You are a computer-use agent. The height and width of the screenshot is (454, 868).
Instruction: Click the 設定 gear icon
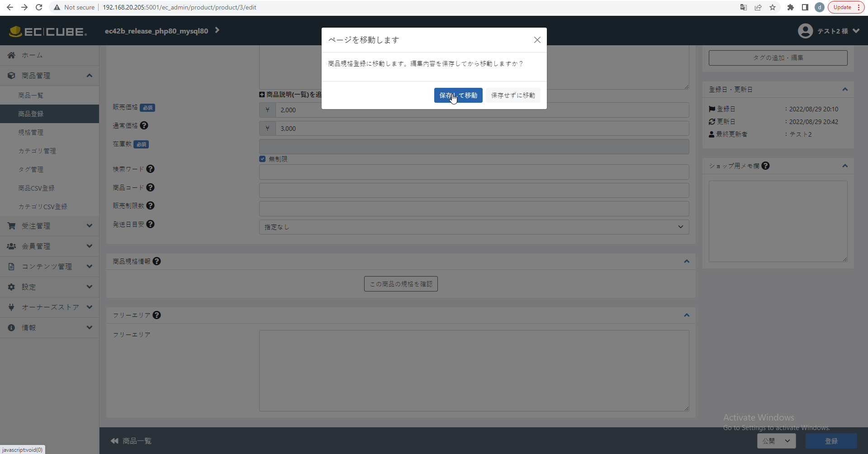point(11,287)
